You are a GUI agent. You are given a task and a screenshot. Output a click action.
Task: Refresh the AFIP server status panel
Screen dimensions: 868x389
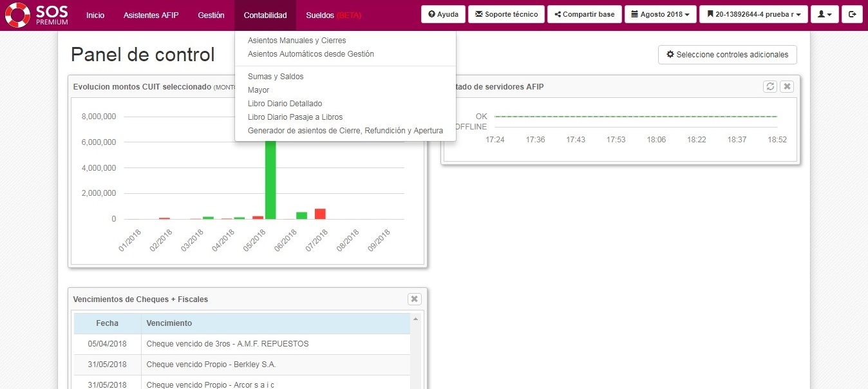coord(769,86)
